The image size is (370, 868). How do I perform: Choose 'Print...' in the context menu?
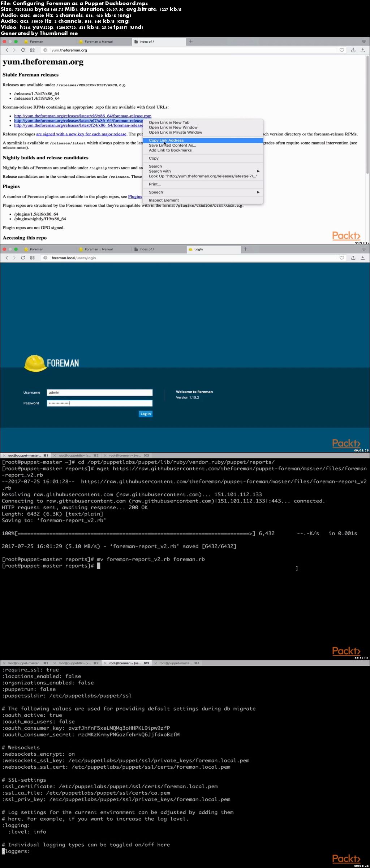203,184
